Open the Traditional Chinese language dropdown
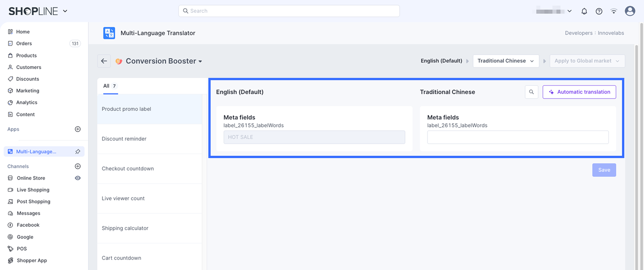This screenshot has height=270, width=644. 506,61
